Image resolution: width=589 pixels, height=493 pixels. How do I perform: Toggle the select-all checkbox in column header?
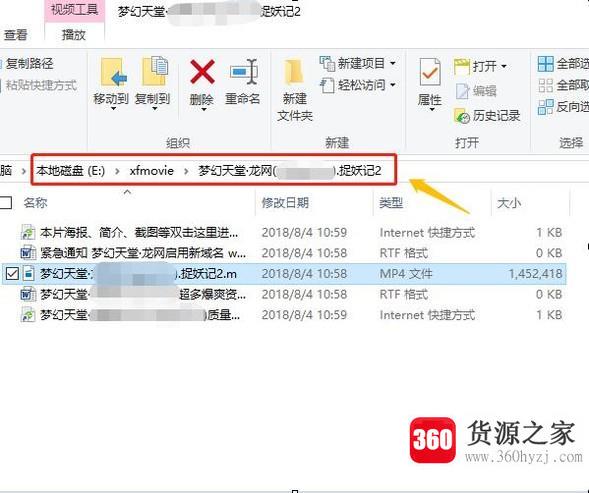pos(6,203)
